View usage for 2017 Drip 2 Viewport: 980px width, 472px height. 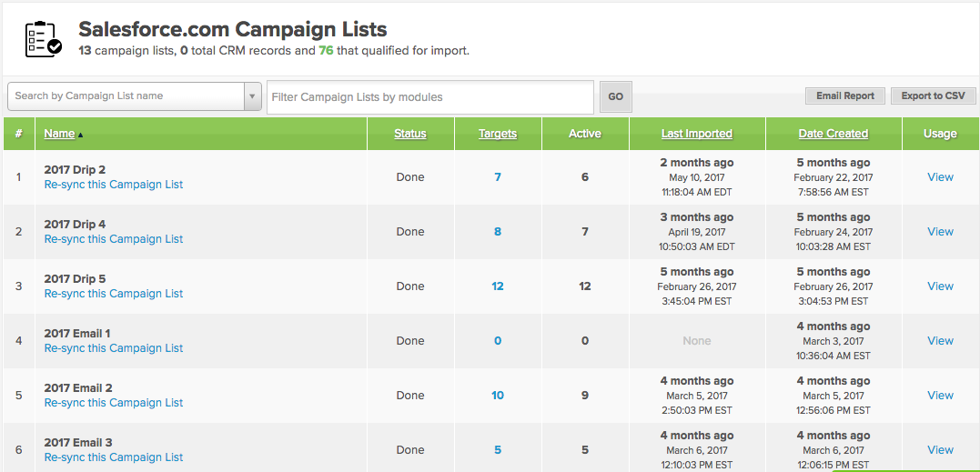click(x=940, y=177)
